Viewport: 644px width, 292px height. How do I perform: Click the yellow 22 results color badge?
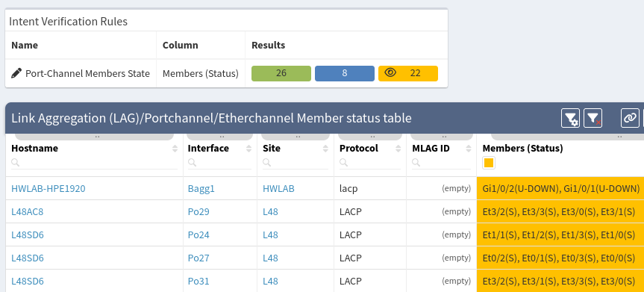tap(408, 73)
